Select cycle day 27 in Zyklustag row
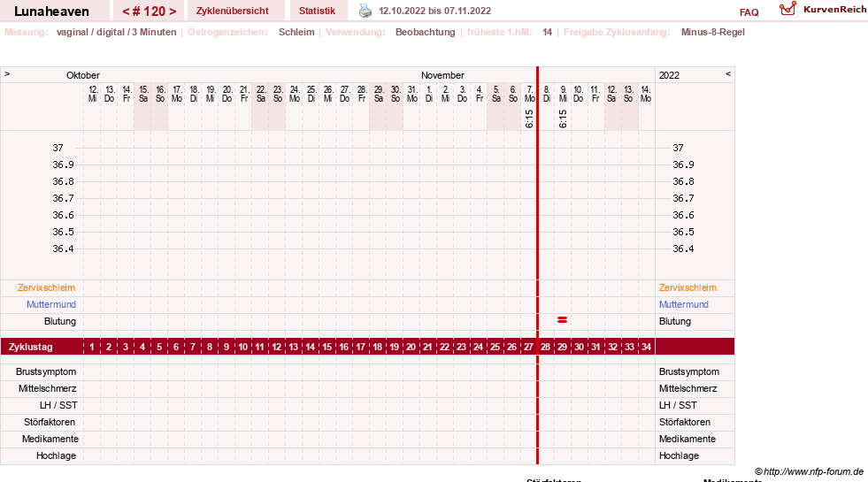The width and height of the screenshot is (868, 482). [x=528, y=347]
